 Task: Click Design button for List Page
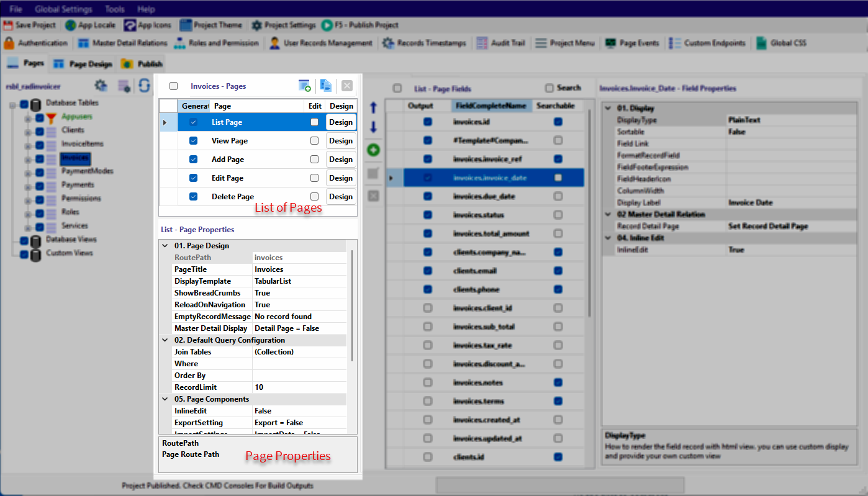(341, 122)
